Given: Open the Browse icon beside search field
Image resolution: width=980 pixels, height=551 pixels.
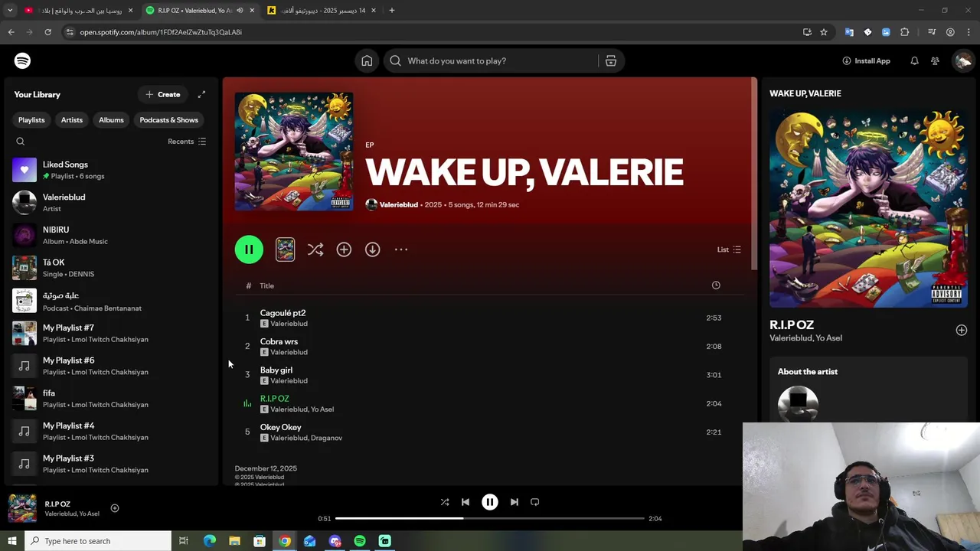Looking at the screenshot, I should pyautogui.click(x=611, y=60).
